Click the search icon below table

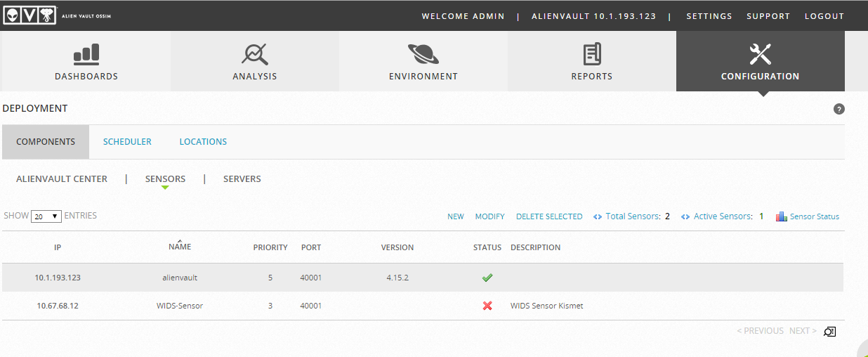click(x=829, y=331)
